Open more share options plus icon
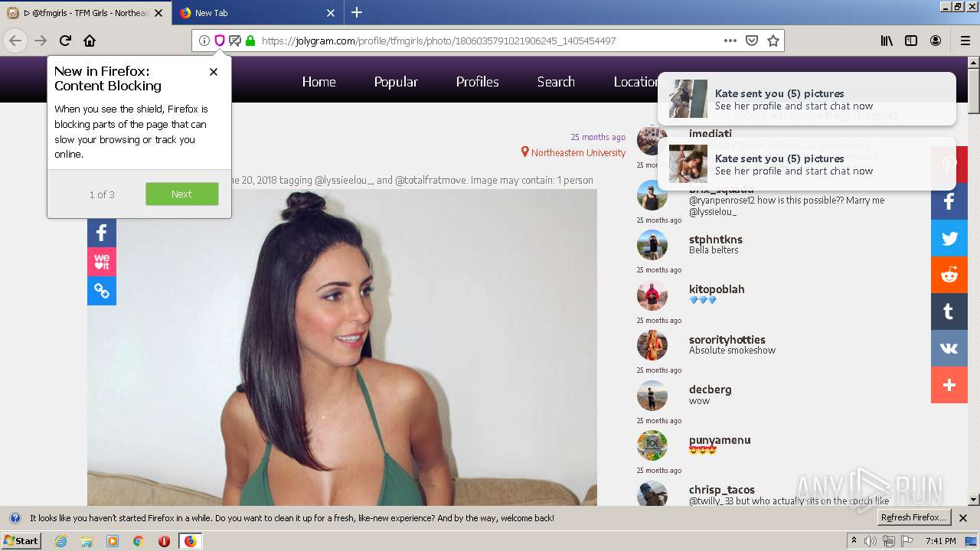The width and height of the screenshot is (980, 551). pyautogui.click(x=949, y=385)
